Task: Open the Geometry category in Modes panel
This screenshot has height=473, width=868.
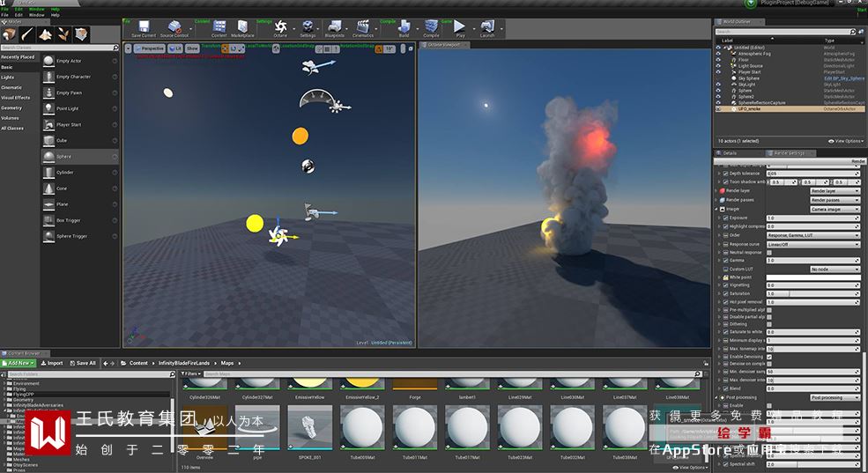Action: click(11, 107)
